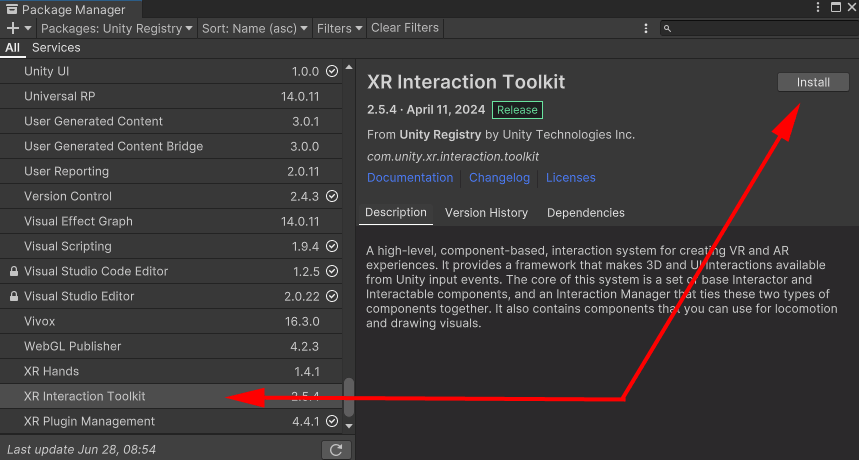
Task: Click the lock icon beside Visual Studio Code Editor
Action: coord(13,272)
